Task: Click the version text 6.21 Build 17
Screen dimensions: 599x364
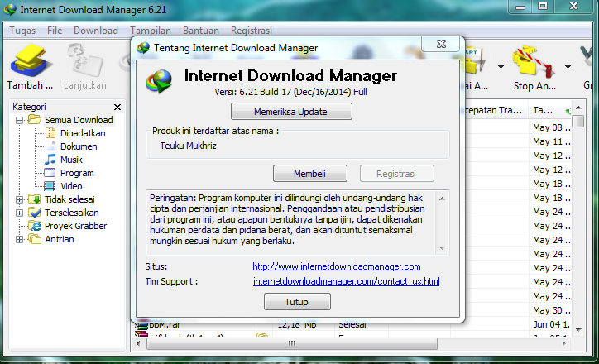Action: (290, 92)
